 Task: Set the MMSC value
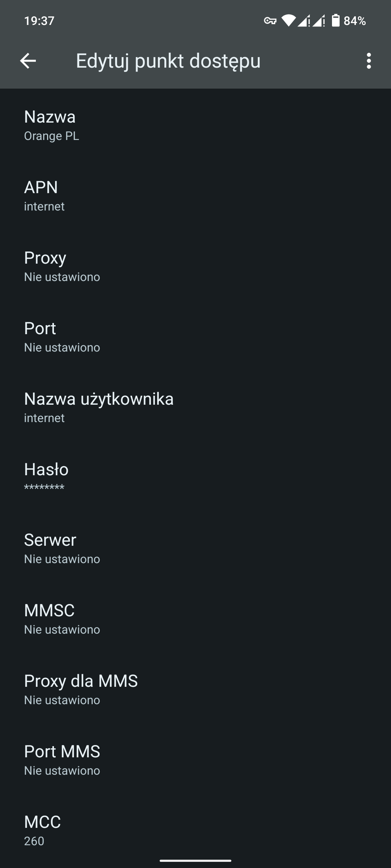[x=195, y=618]
